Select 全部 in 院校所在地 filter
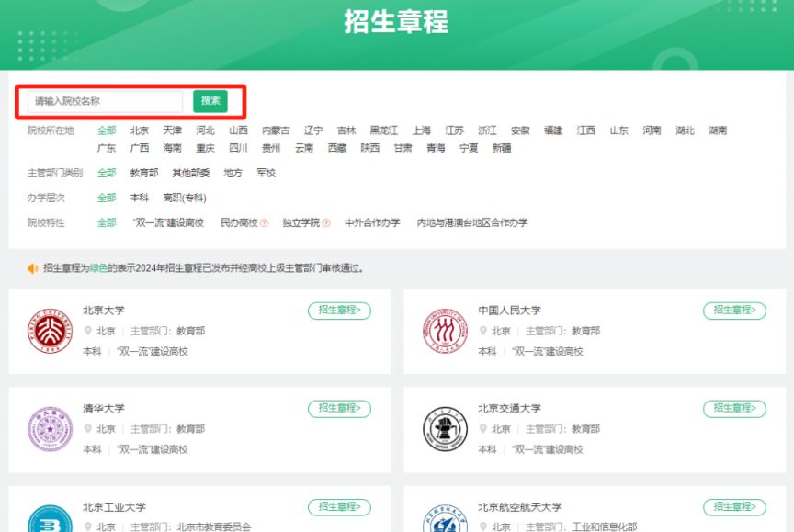 (x=107, y=130)
